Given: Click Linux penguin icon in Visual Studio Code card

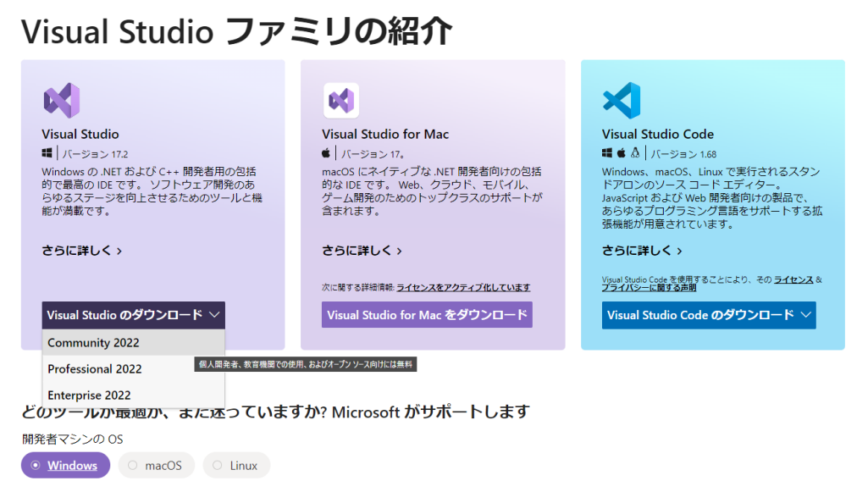Looking at the screenshot, I should (635, 153).
